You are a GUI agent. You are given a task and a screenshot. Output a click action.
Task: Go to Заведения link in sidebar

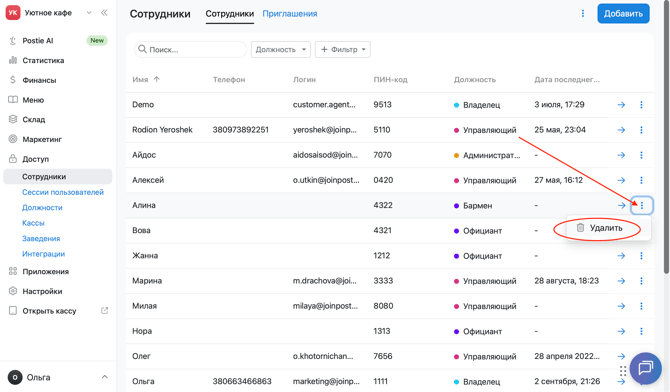click(x=41, y=239)
